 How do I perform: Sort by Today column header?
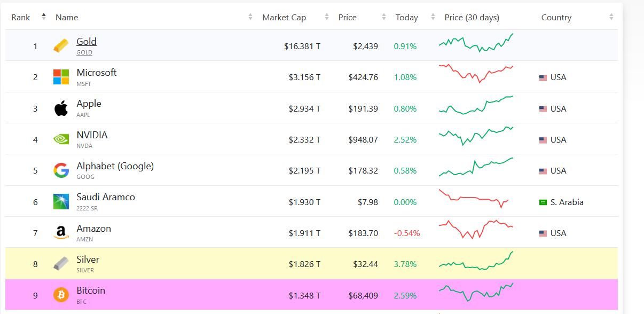pos(406,18)
